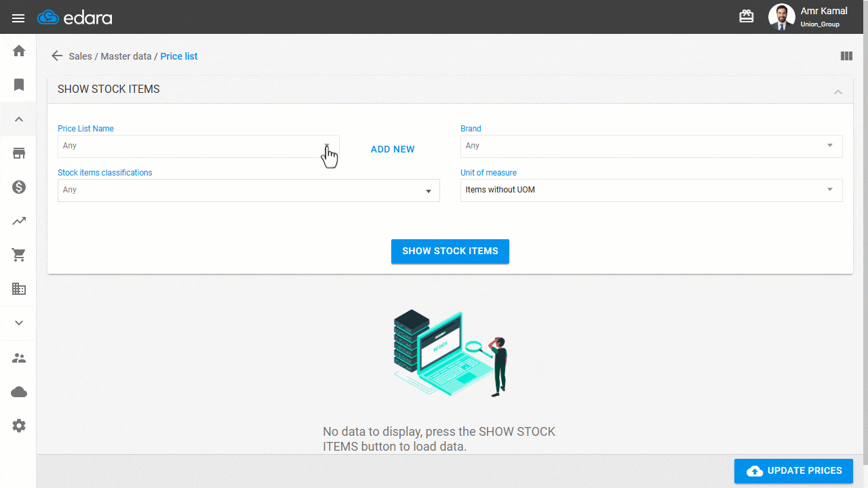
Task: Collapse sidebar group with up chevron
Action: (x=19, y=119)
